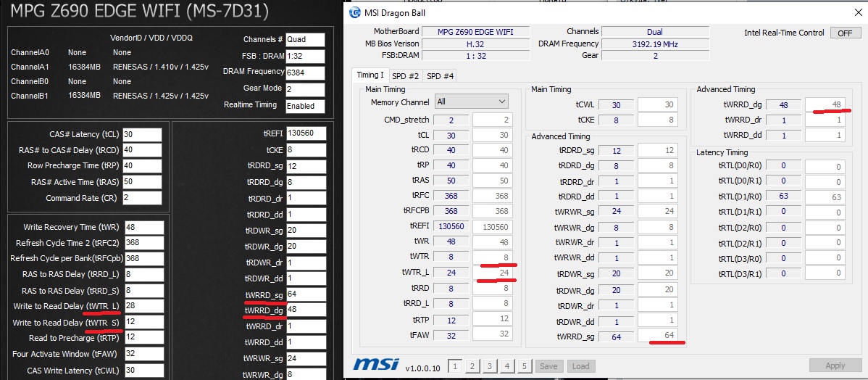Select profile slot 4 button
Image resolution: width=868 pixels, height=380 pixels.
pyautogui.click(x=506, y=365)
